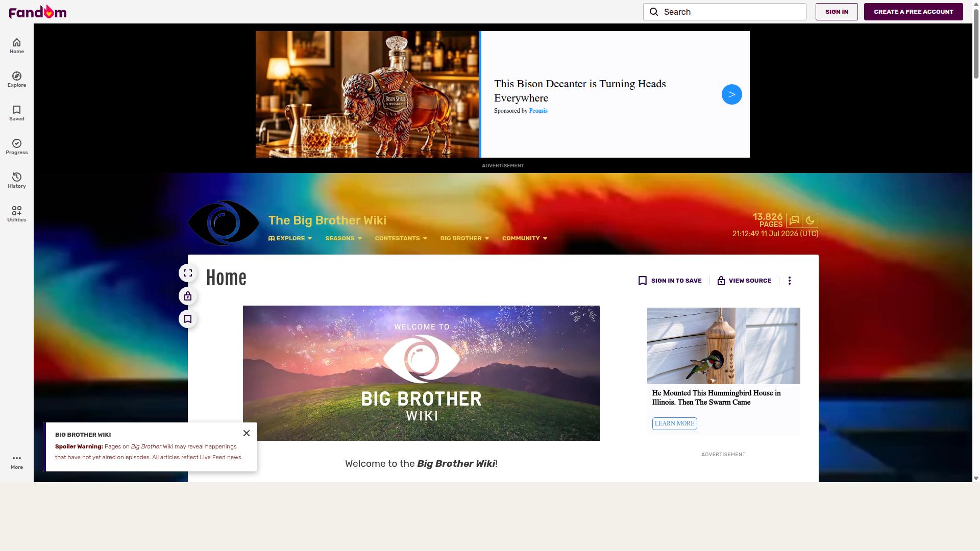Image resolution: width=980 pixels, height=551 pixels.
Task: Click the hummingbird house ad headline
Action: tap(716, 397)
